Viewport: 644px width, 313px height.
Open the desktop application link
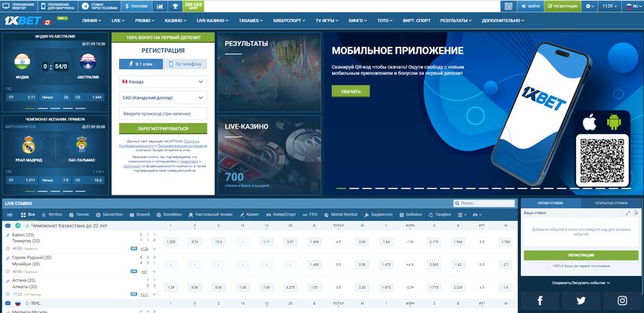tap(19, 6)
